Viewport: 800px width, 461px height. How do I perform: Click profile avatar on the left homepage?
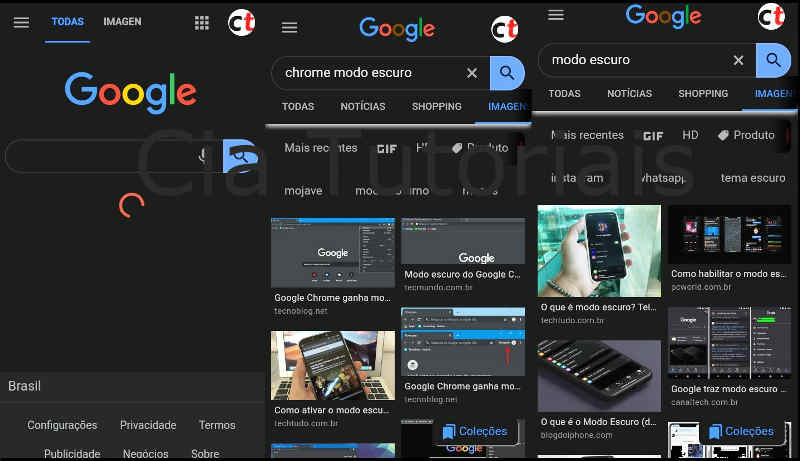click(x=241, y=22)
